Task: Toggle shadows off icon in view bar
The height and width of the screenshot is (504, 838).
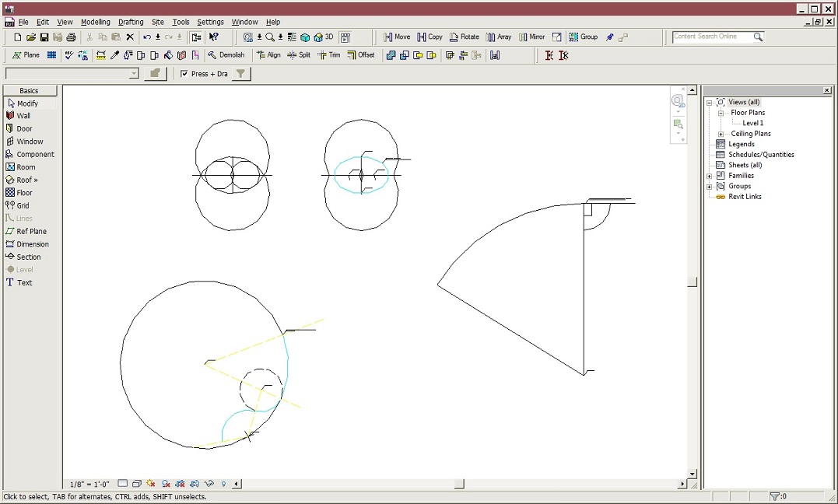Action: tap(151, 484)
